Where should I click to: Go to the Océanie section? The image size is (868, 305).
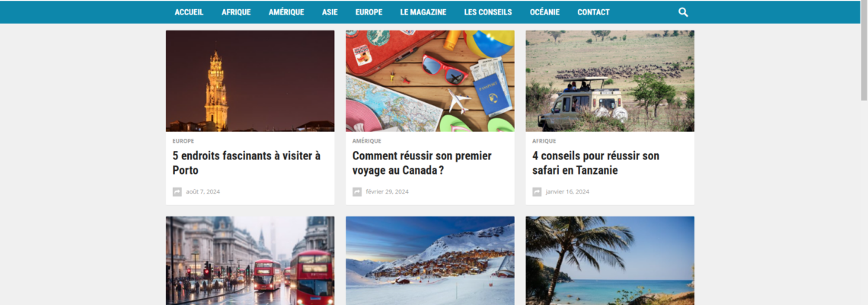544,12
